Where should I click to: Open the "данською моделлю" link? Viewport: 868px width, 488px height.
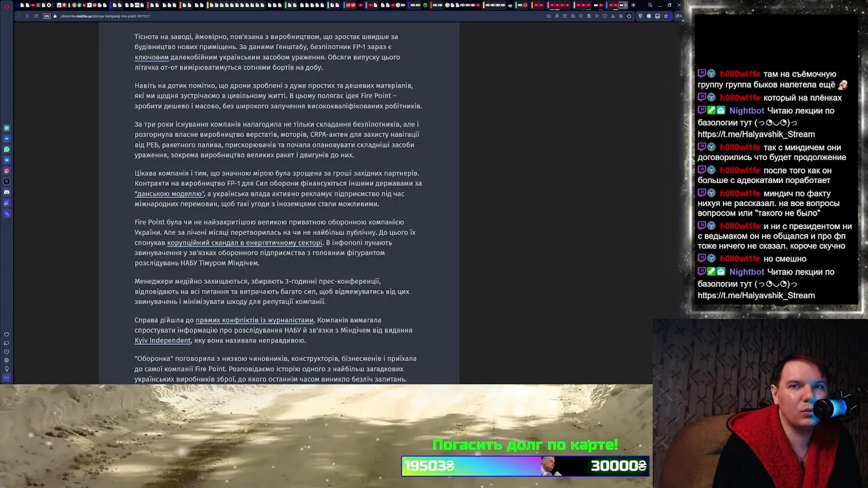tap(170, 194)
